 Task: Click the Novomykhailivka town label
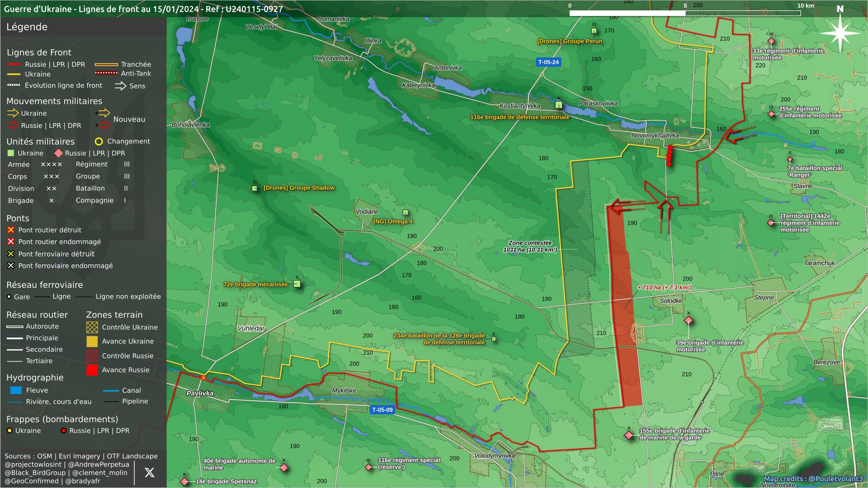click(x=655, y=135)
